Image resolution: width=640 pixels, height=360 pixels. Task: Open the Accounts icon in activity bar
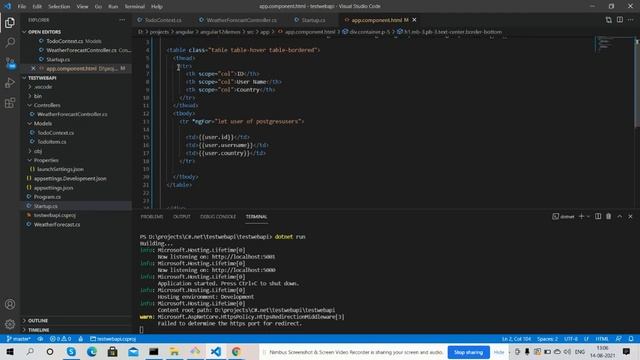point(10,304)
